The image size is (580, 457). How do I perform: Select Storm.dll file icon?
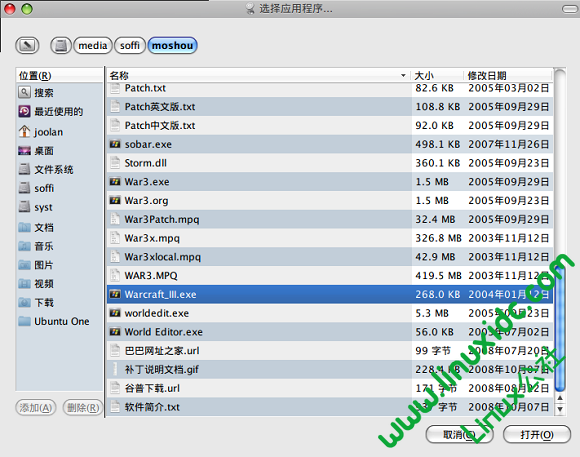pyautogui.click(x=115, y=163)
